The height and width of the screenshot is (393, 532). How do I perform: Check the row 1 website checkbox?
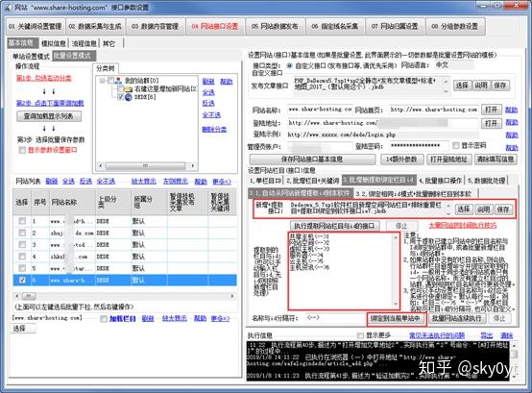(x=22, y=221)
